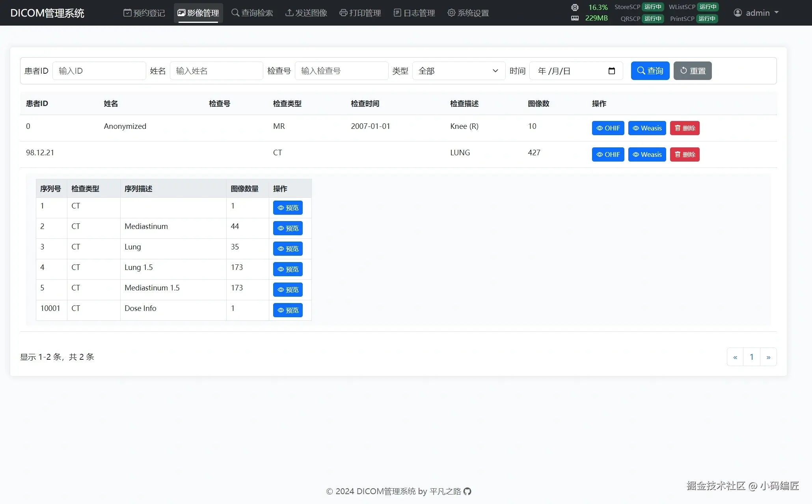Open Knee (R) study in OHIF viewer
Image resolution: width=812 pixels, height=504 pixels.
click(x=608, y=128)
